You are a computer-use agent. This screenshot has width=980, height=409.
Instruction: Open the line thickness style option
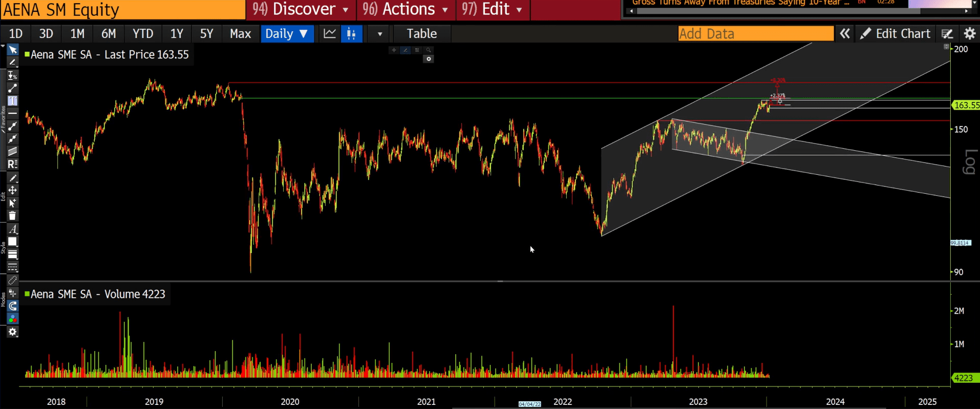13,255
